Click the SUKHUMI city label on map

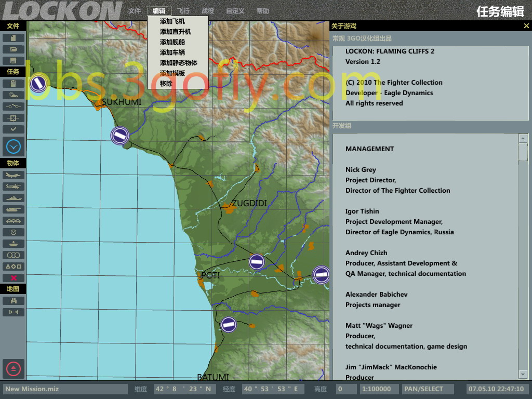(122, 102)
